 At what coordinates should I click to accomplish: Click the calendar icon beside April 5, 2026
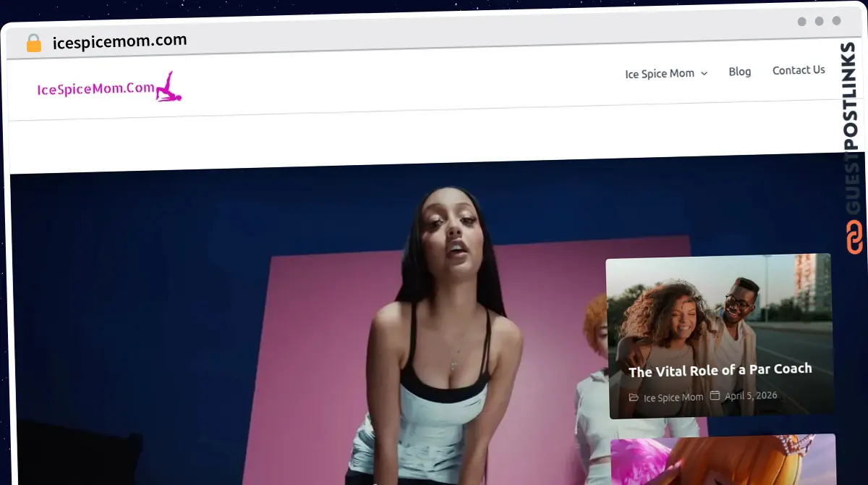pos(715,396)
